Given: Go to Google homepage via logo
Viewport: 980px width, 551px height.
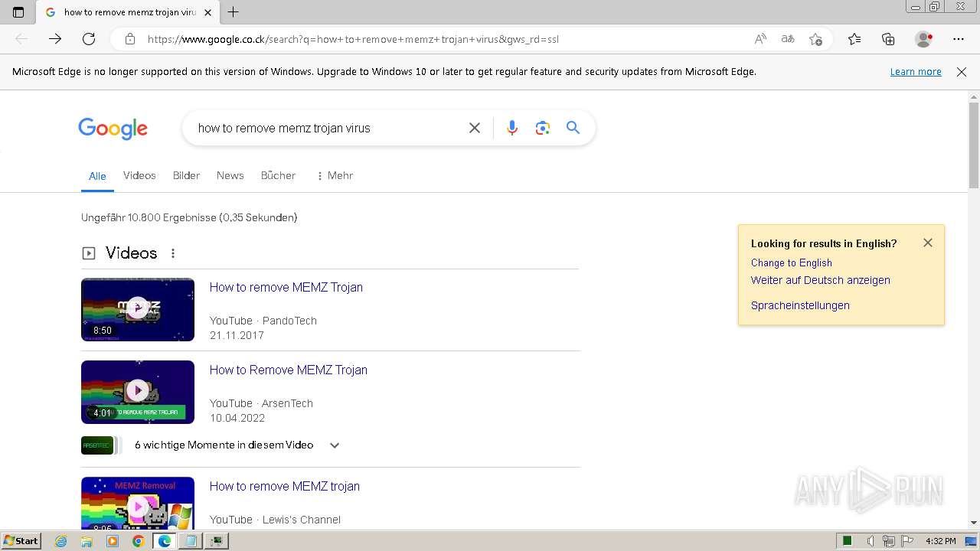Looking at the screenshot, I should pos(113,129).
